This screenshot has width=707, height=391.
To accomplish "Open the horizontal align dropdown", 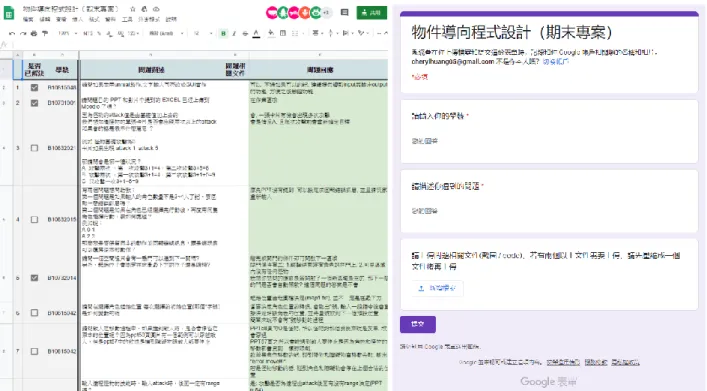I will click(x=317, y=33).
